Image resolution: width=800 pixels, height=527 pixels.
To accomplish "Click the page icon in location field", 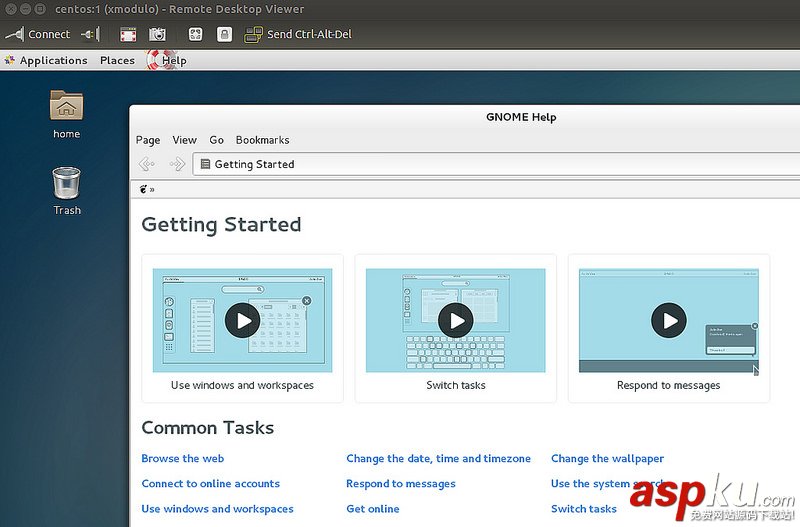I will pyautogui.click(x=205, y=164).
